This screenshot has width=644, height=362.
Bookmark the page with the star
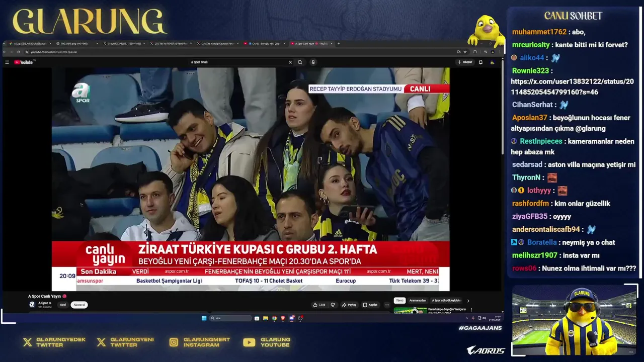[465, 52]
